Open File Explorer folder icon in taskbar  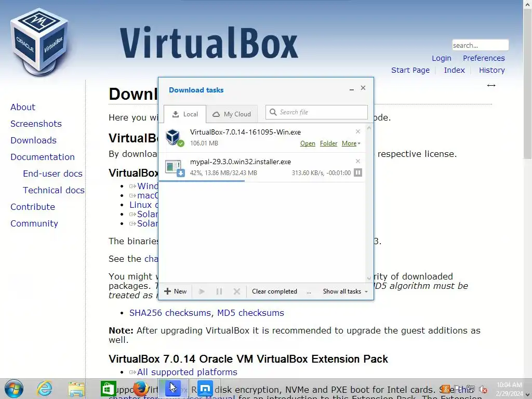tap(76, 389)
